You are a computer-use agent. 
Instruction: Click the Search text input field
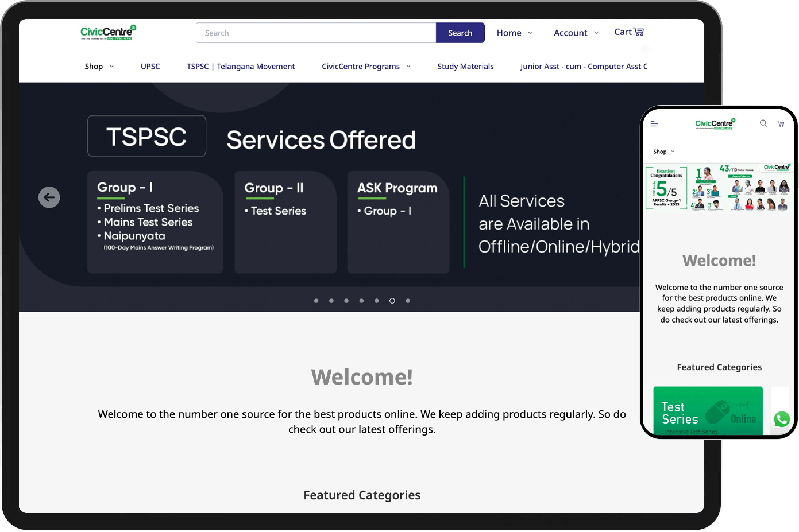point(316,33)
